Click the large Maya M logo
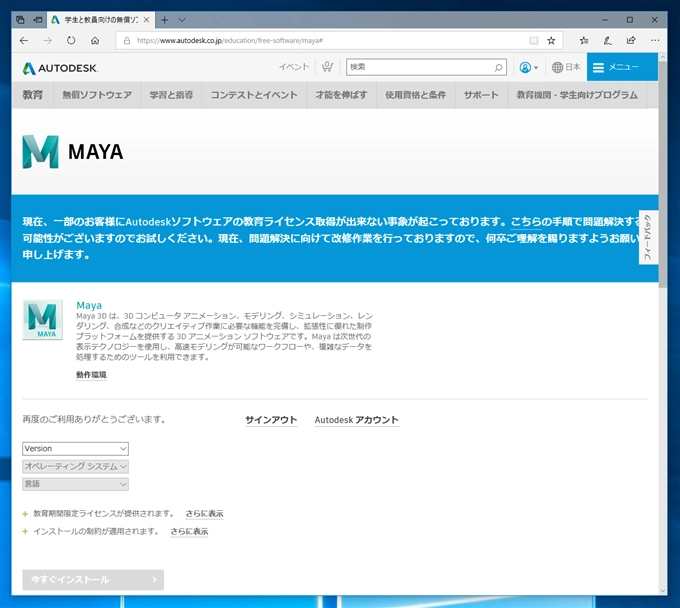Screen dimensions: 680x608 click(40, 152)
